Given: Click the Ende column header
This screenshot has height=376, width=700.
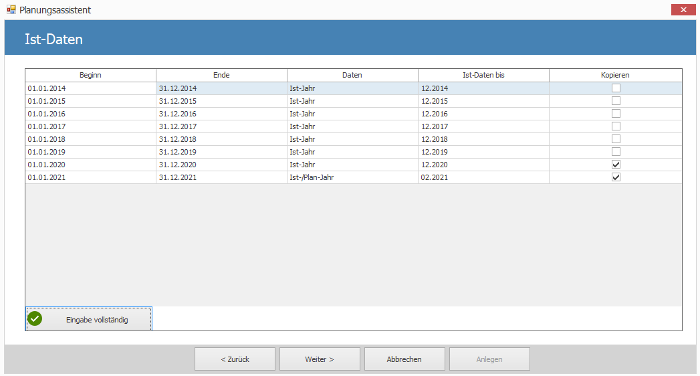Looking at the screenshot, I should tap(221, 75).
